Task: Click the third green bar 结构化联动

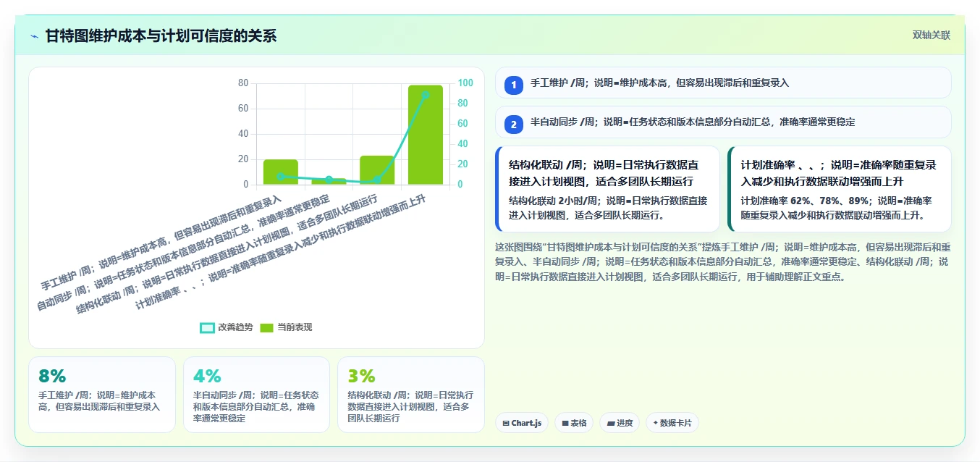Action: (377, 170)
